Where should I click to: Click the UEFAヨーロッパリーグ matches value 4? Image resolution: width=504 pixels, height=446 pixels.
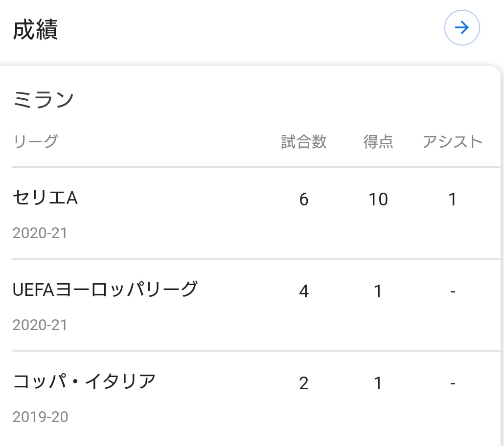click(x=304, y=291)
